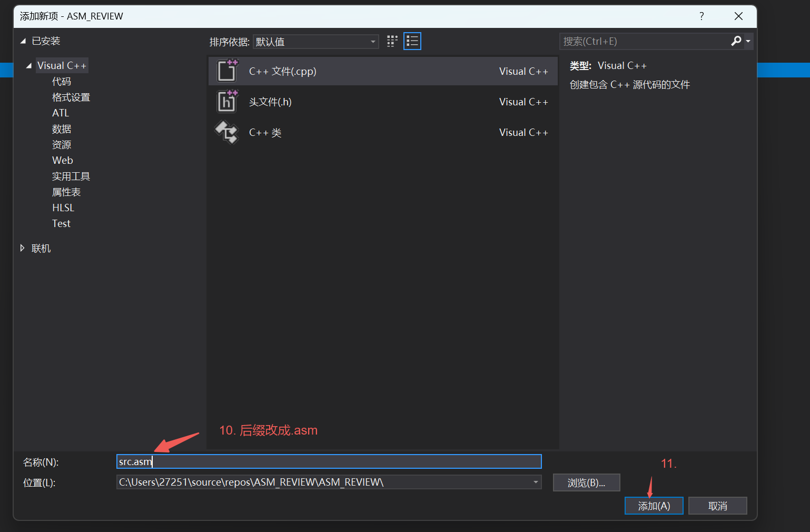Image resolution: width=810 pixels, height=532 pixels.
Task: Click the 头文件(.h) template name
Action: tap(270, 102)
